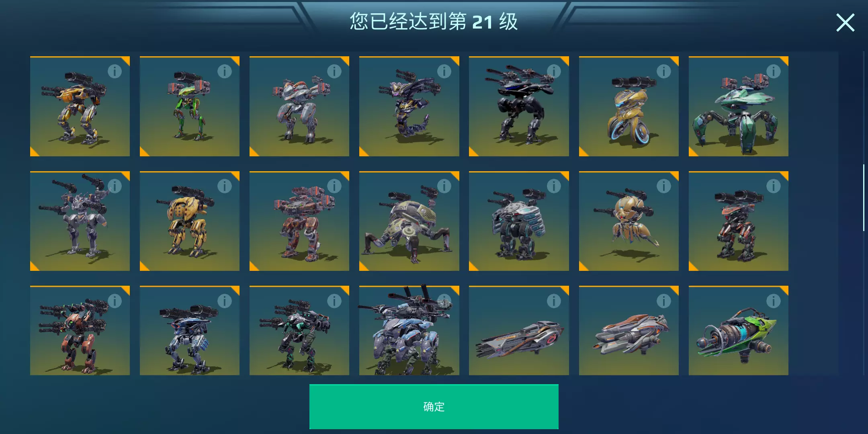Choose the silver horned robot thumbnail
Screen dimensions: 868x434
(x=80, y=221)
